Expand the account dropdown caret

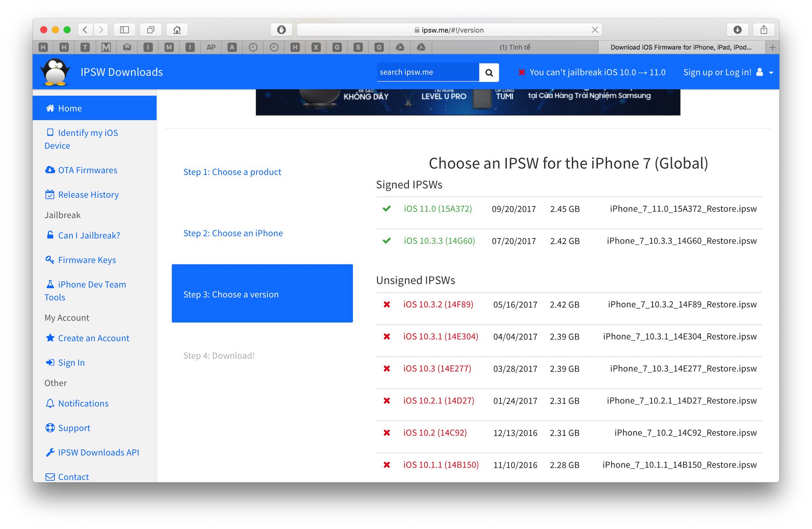(771, 73)
